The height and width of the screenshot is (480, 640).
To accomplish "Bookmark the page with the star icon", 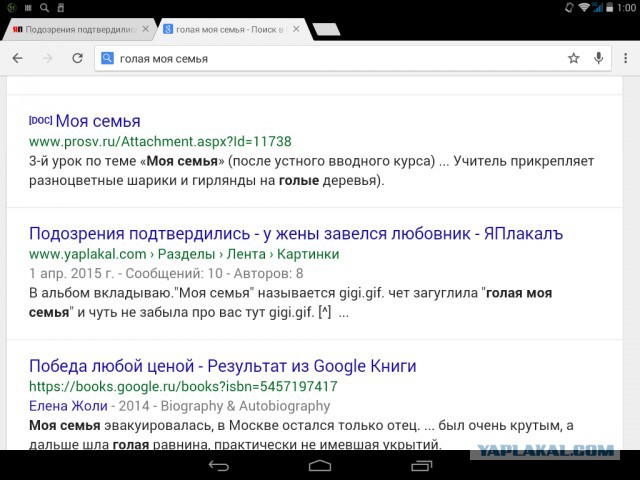I will click(573, 58).
